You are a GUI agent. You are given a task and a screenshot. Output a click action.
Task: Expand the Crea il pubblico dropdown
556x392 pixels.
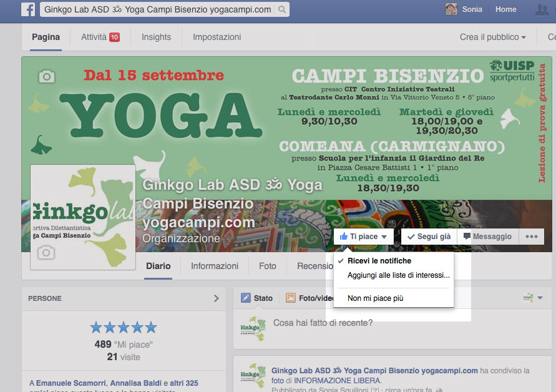[492, 37]
